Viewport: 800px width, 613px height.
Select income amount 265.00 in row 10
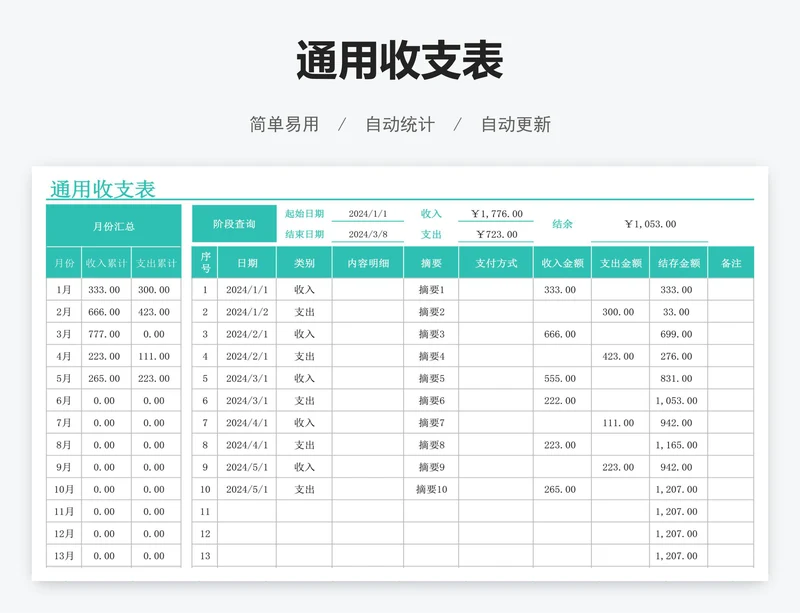pyautogui.click(x=560, y=489)
